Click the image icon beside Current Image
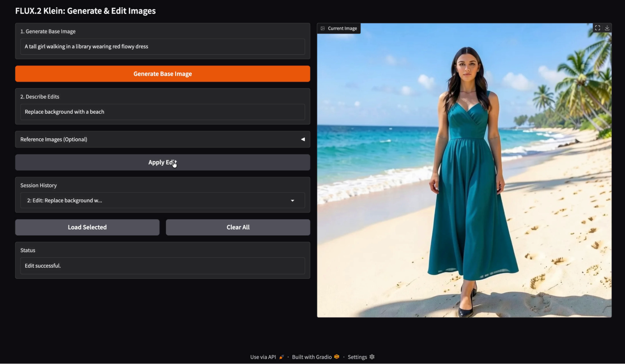Viewport: 625px width, 364px height. (323, 28)
